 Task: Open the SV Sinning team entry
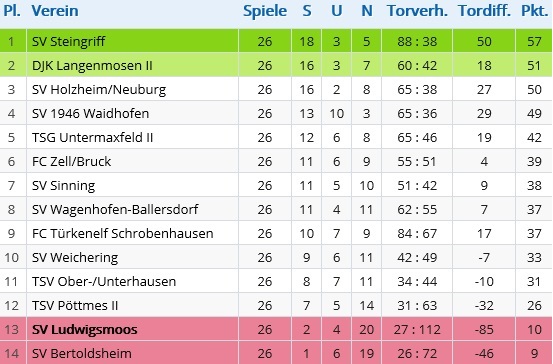63,186
